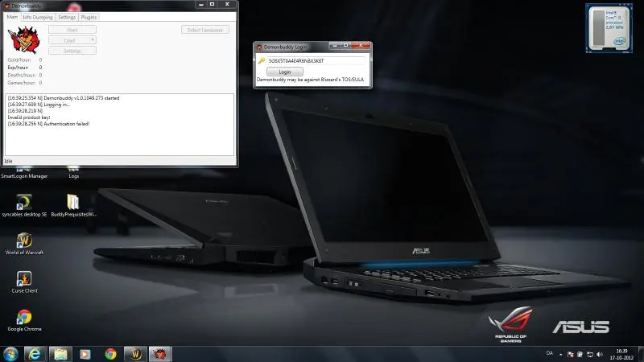
Task: Click the log output text area
Action: (119, 125)
